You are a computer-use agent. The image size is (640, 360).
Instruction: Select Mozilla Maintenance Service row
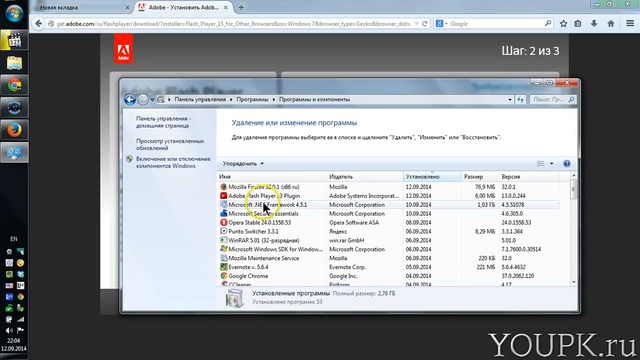click(x=388, y=258)
